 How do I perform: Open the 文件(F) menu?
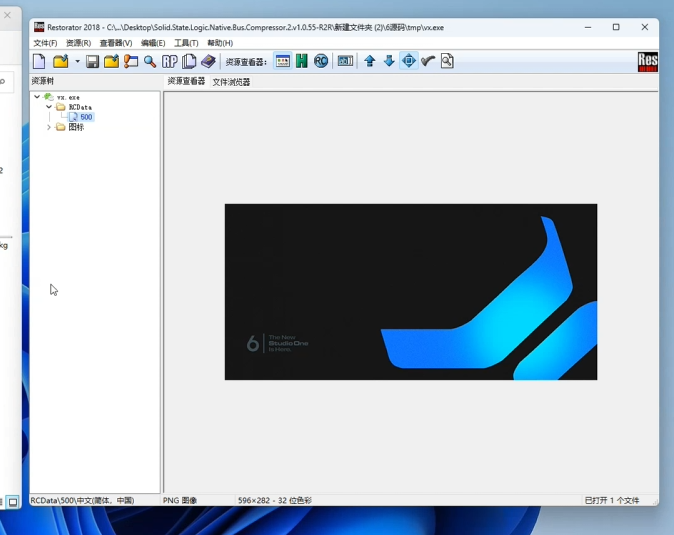pyautogui.click(x=45, y=43)
